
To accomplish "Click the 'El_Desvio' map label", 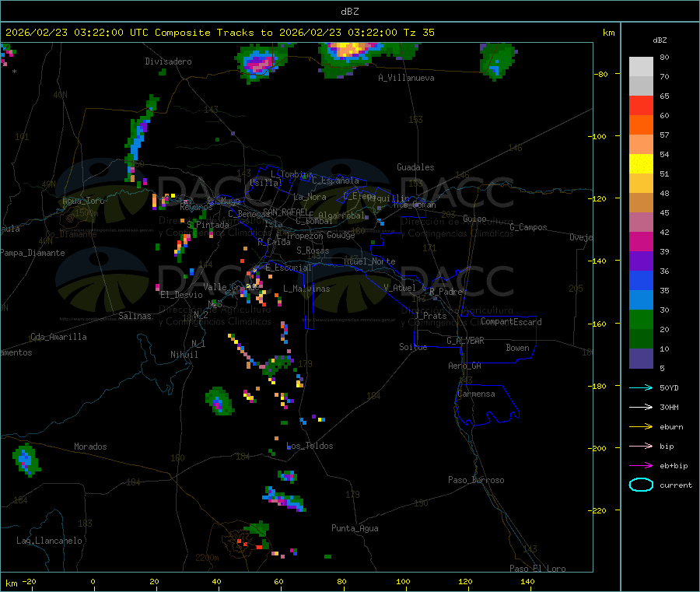I will click(x=181, y=295).
